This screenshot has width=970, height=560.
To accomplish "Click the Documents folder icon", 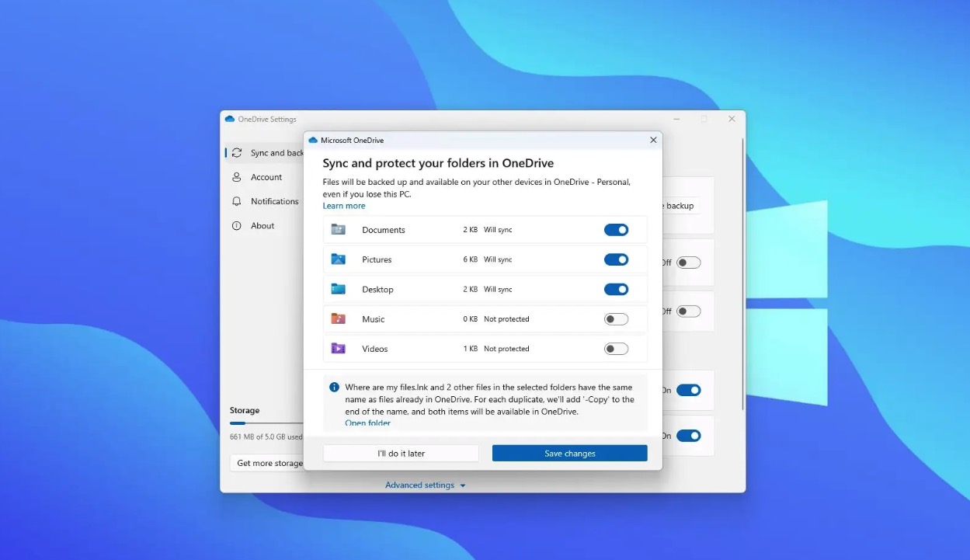I will (x=338, y=230).
